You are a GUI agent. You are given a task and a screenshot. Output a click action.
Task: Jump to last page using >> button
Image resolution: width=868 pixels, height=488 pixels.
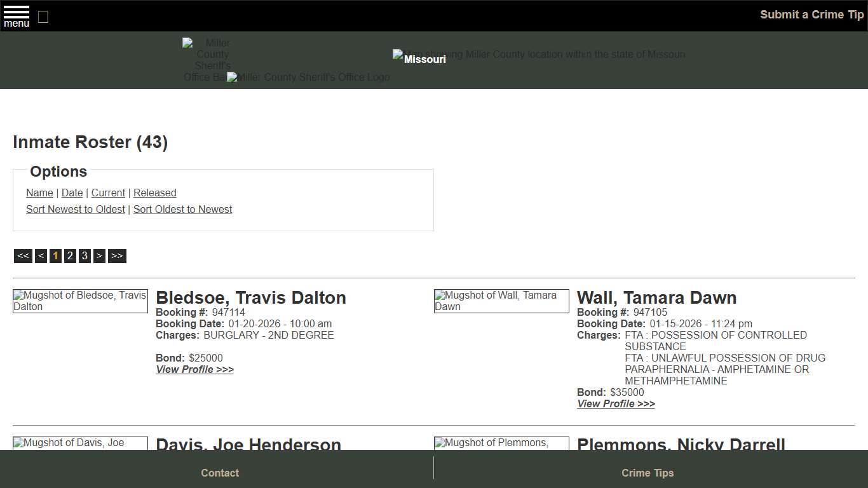click(117, 255)
